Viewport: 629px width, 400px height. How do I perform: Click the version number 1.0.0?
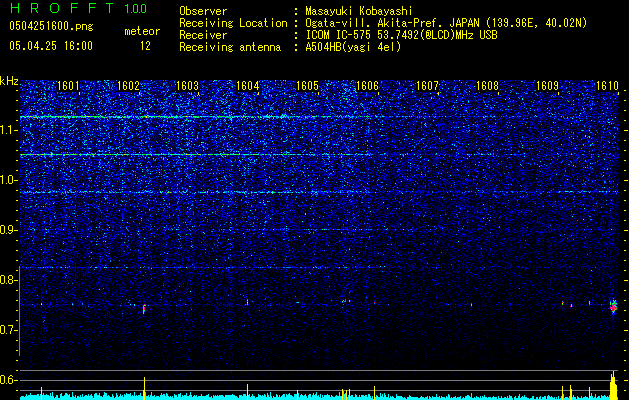pos(135,9)
